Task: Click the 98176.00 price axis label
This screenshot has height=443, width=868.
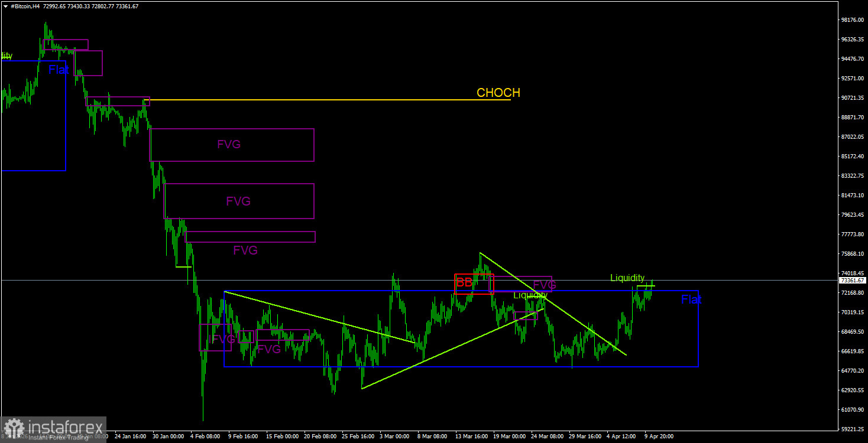Action: tap(853, 20)
